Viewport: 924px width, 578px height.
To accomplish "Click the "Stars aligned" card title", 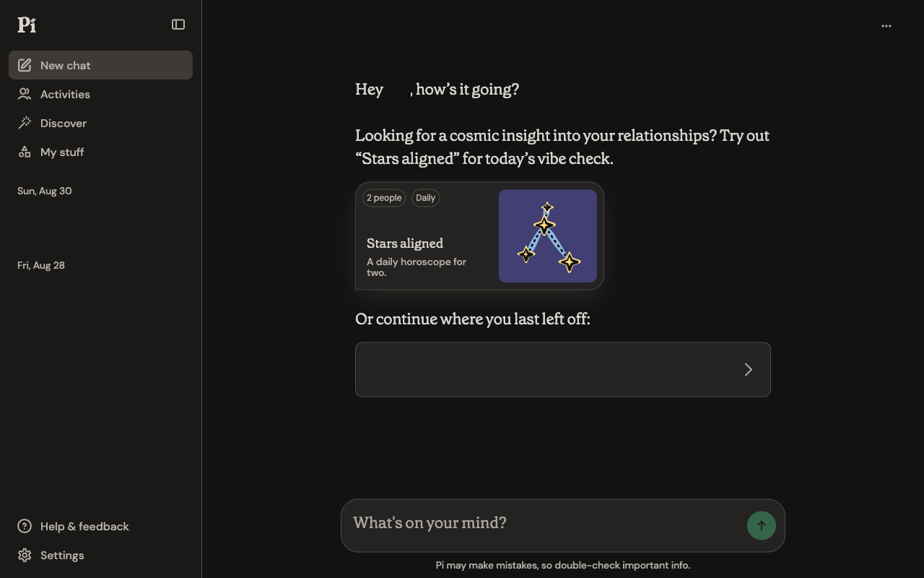I will 405,243.
